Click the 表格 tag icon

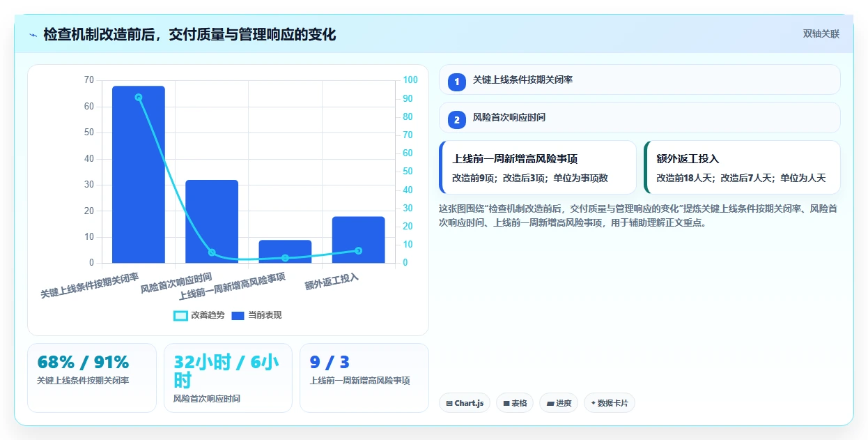(506, 403)
